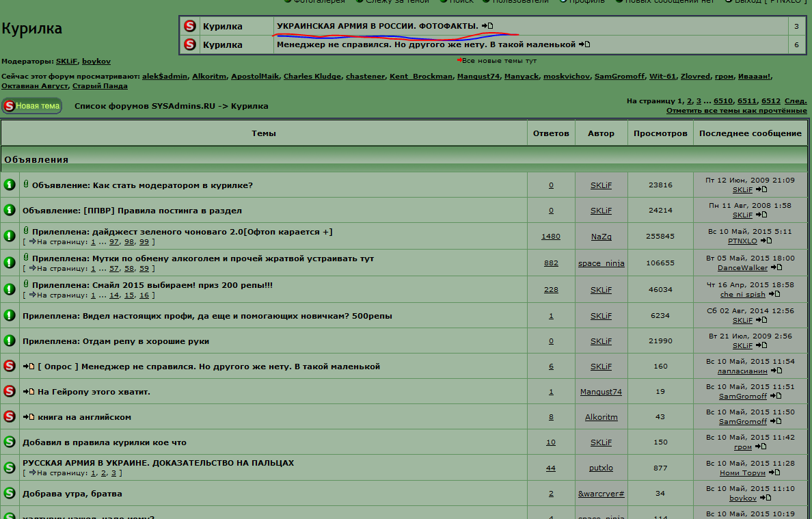This screenshot has width=812, height=519.
Task: Click Последнее сообщение column header
Action: 750,133
